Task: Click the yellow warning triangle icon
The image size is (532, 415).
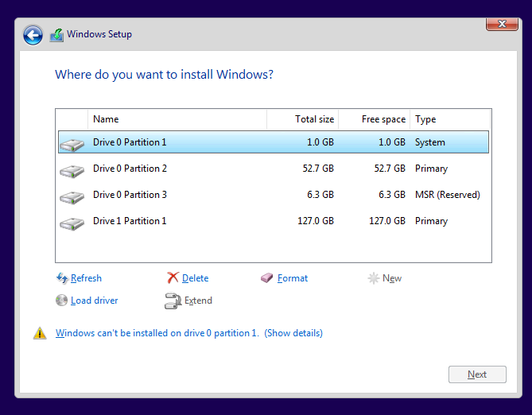Action: click(40, 333)
